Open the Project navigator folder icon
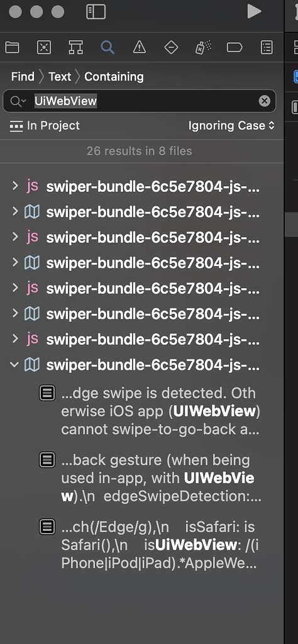298x644 pixels. [12, 48]
